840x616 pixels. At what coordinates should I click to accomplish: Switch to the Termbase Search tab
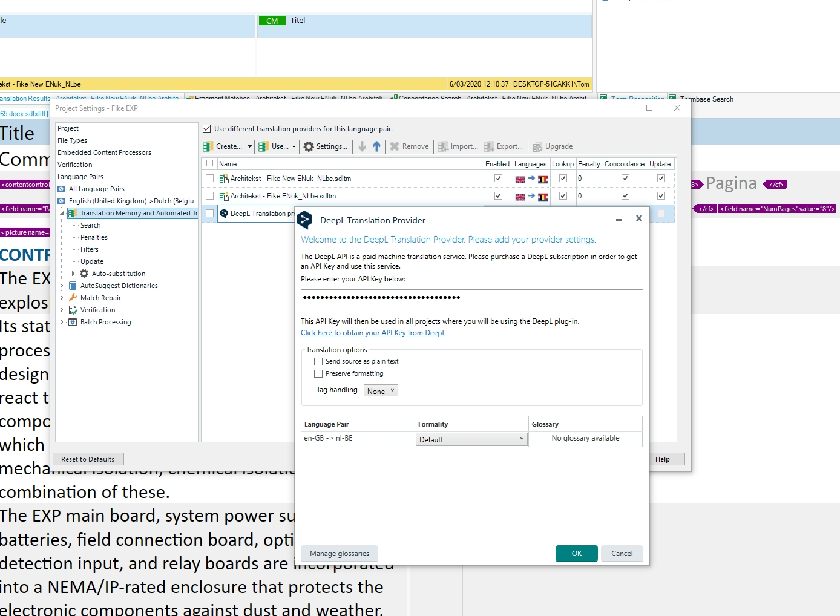706,99
